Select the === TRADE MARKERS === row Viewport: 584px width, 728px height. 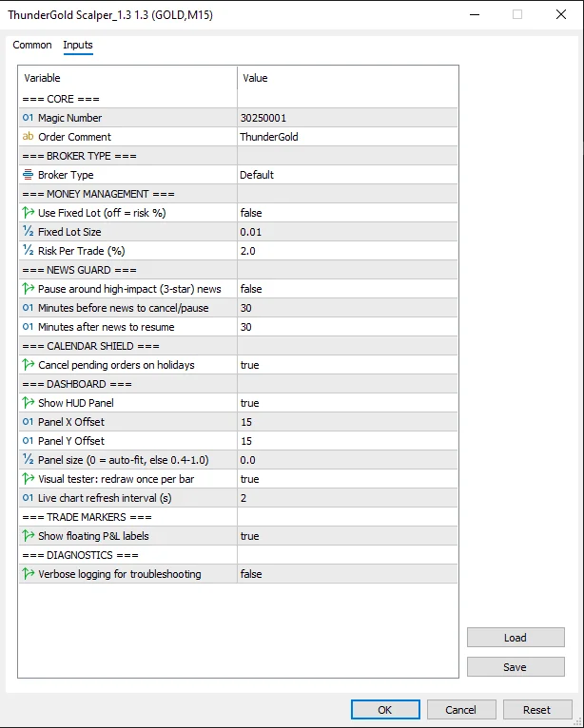(238, 517)
